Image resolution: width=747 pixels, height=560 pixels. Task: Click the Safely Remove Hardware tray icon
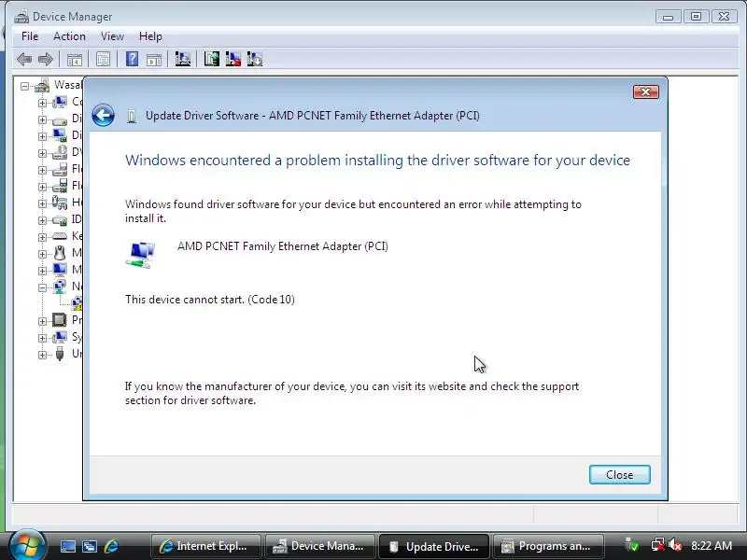(632, 545)
